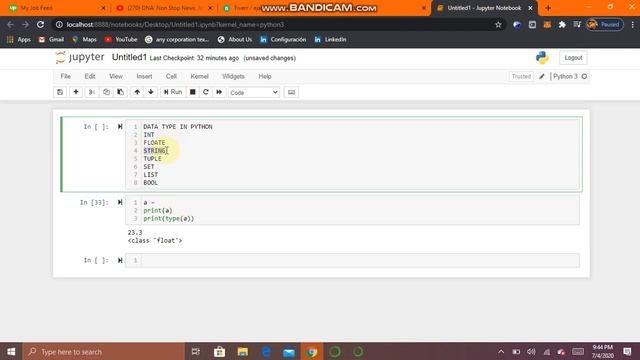640x360 pixels.
Task: Open the Chrome three-dot menu
Action: (632, 24)
